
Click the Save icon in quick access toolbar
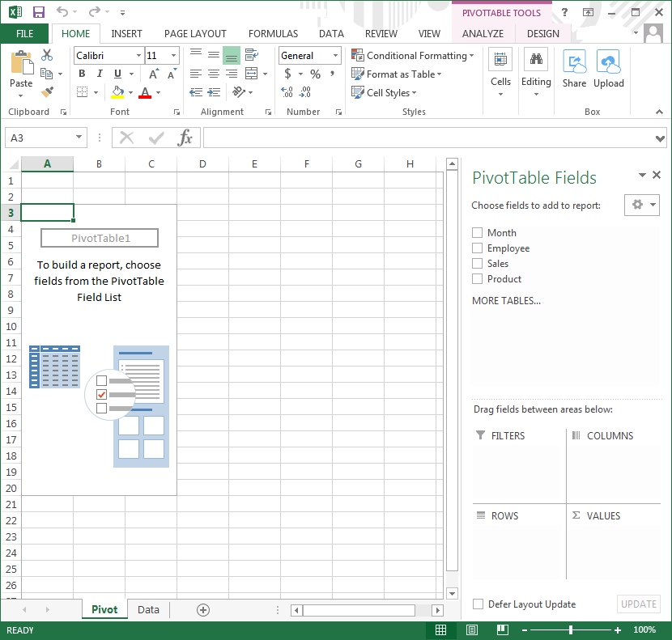click(x=39, y=12)
